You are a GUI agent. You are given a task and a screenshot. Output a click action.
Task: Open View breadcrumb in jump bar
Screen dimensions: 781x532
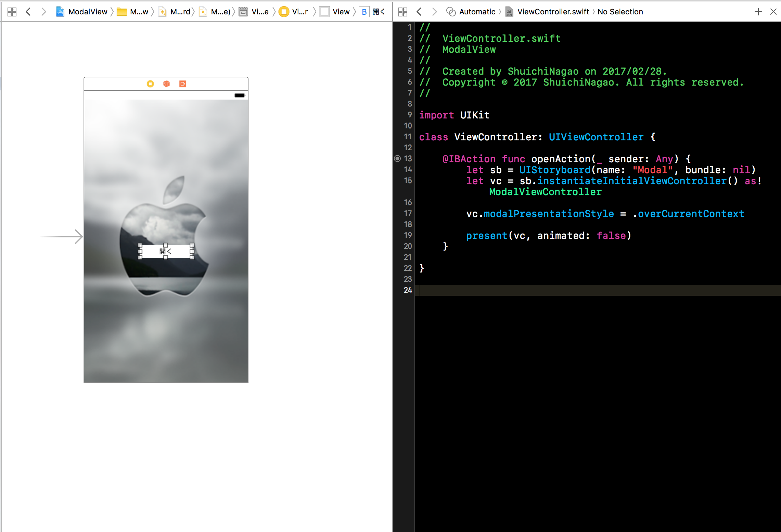(x=334, y=12)
